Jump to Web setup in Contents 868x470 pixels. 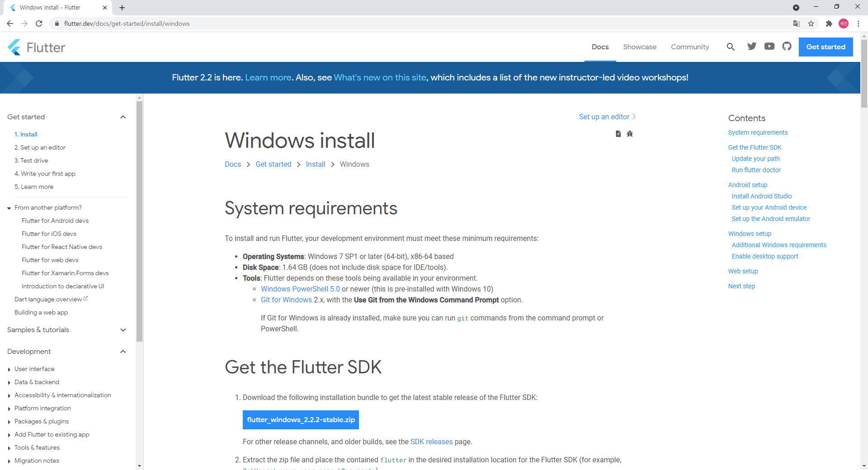coord(743,271)
